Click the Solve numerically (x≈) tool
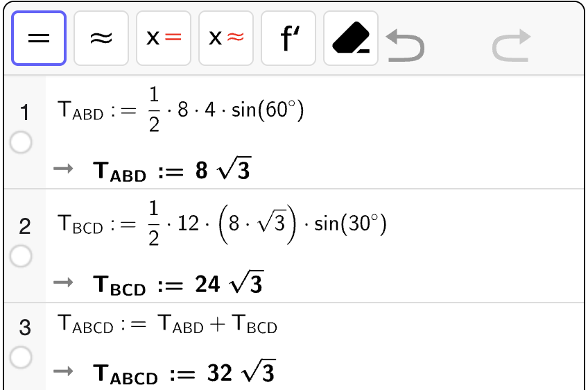The image size is (588, 390). pyautogui.click(x=226, y=39)
